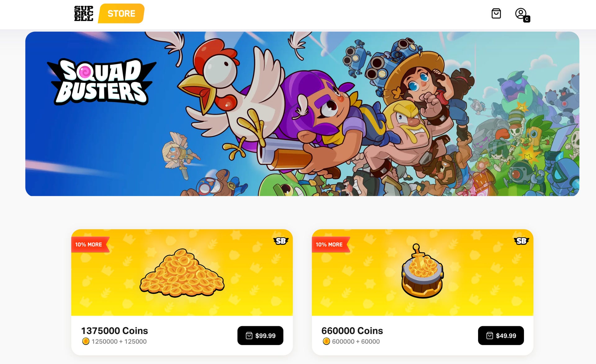Viewport: 596px width, 364px height.
Task: Open the shopping bag cart icon
Action: 496,13
